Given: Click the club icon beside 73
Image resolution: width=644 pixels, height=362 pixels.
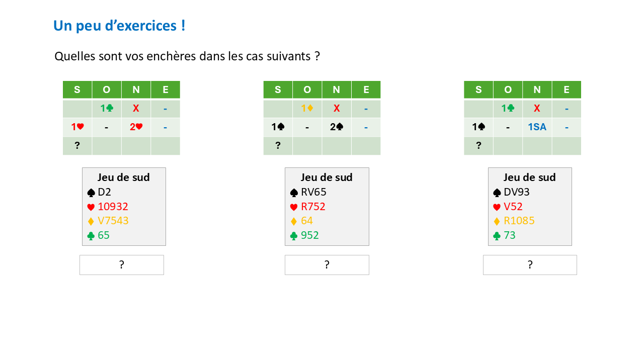Looking at the screenshot, I should pyautogui.click(x=497, y=236).
